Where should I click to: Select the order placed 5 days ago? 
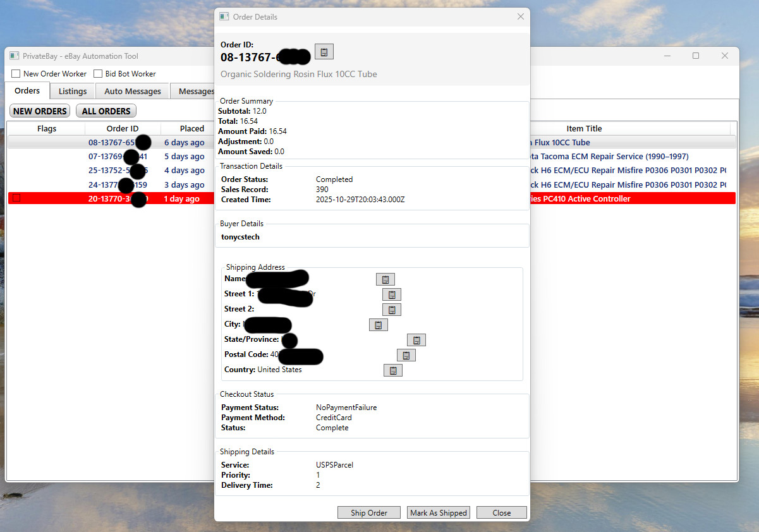point(184,157)
